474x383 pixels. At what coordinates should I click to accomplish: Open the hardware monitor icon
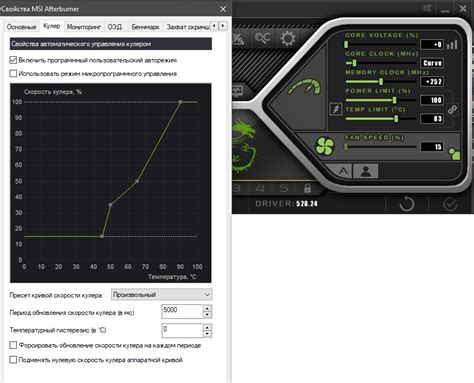pyautogui.click(x=238, y=91)
